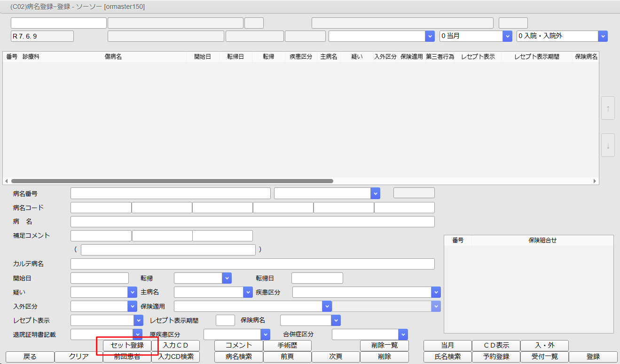This screenshot has height=364, width=620.
Task: Go back with the 戻る button
Action: tap(30, 356)
